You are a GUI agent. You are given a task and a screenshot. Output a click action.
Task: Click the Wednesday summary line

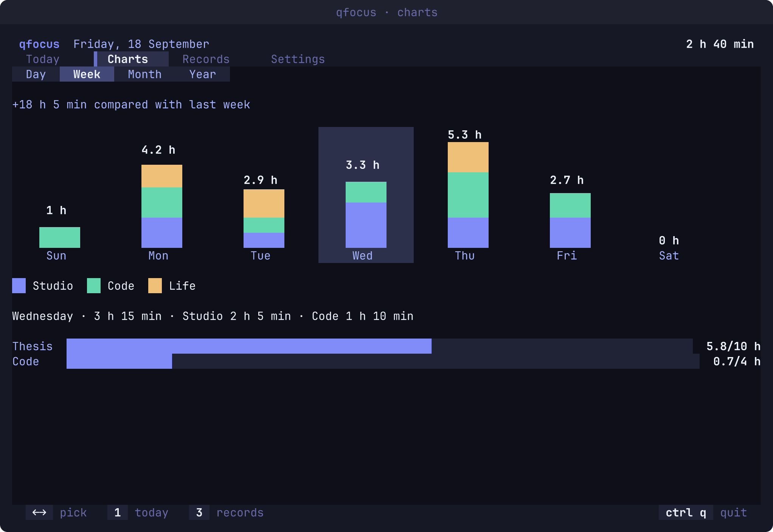(x=213, y=316)
